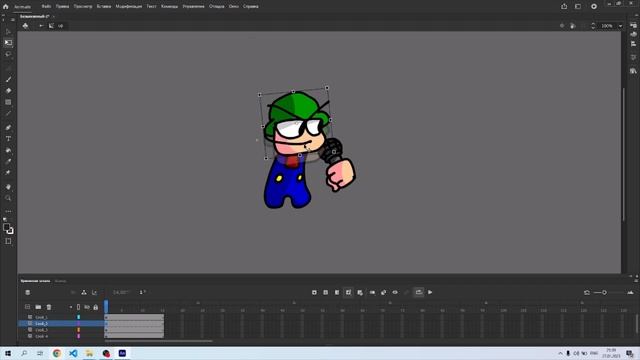The image size is (640, 360).
Task: Reset timeline zoom to default level
Action: tap(587, 292)
